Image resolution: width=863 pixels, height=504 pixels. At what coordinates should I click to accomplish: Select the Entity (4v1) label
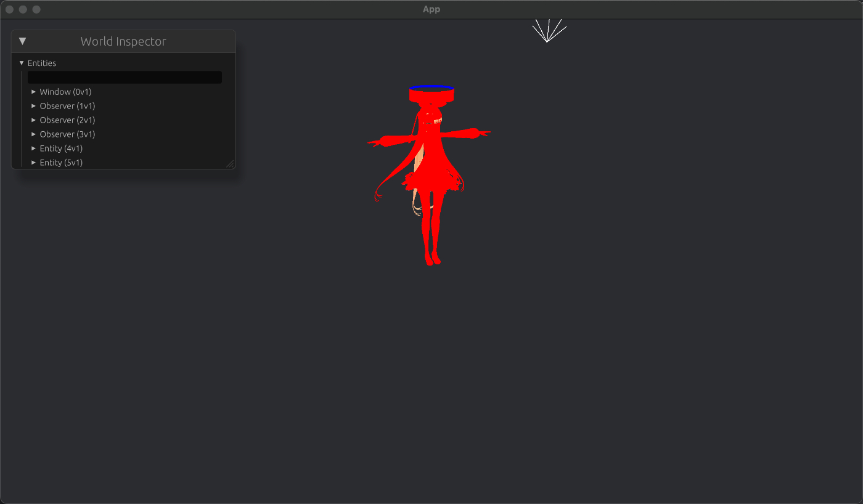[61, 148]
